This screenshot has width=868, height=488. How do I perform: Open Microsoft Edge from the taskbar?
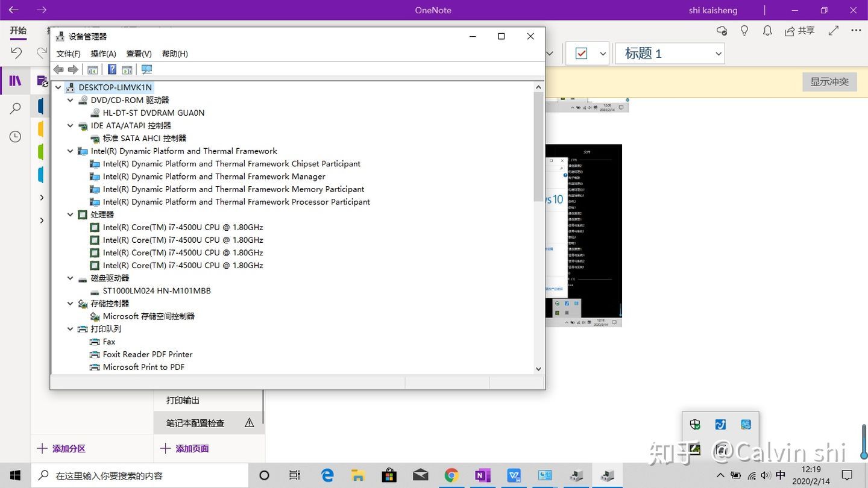tap(327, 475)
